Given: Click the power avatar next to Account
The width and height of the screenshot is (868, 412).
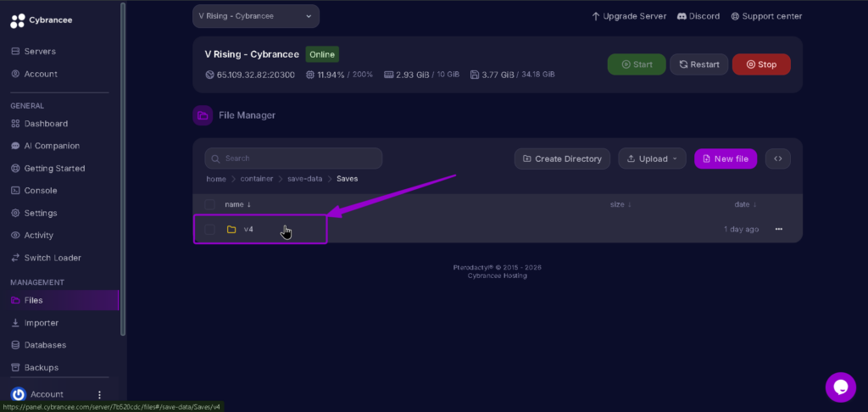Looking at the screenshot, I should pos(19,394).
